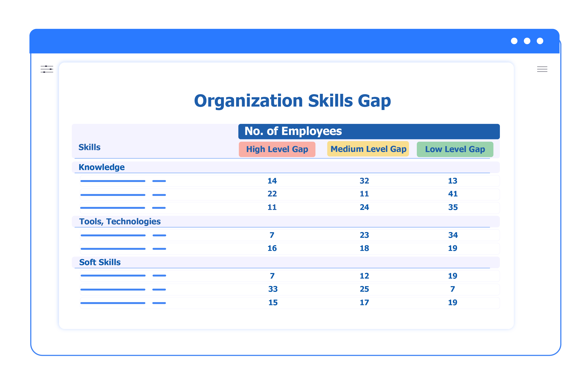This screenshot has width=588, height=376.
Task: Click Tools medium gap value 18
Action: coord(364,248)
